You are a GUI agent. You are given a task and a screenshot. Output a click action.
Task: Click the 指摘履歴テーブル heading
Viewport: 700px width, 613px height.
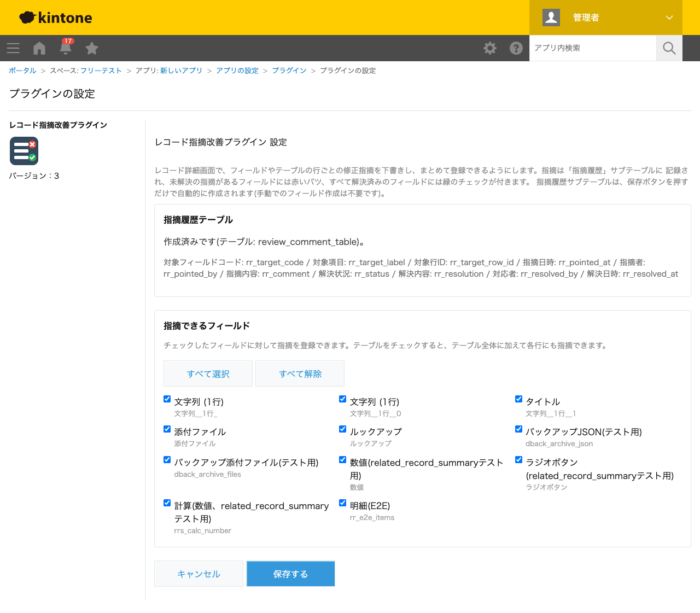pos(198,220)
